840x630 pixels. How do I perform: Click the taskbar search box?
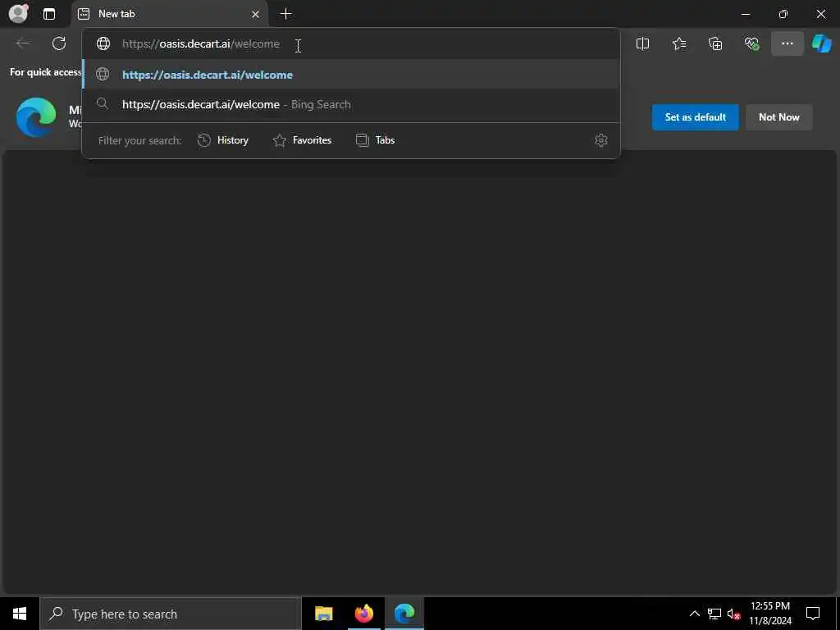171,614
